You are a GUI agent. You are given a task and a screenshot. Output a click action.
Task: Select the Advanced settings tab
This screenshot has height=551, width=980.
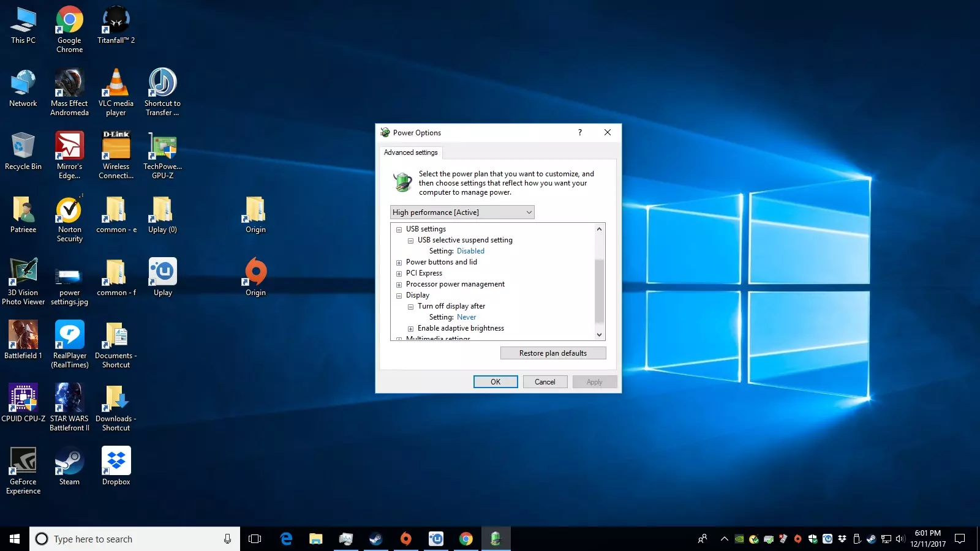coord(411,152)
